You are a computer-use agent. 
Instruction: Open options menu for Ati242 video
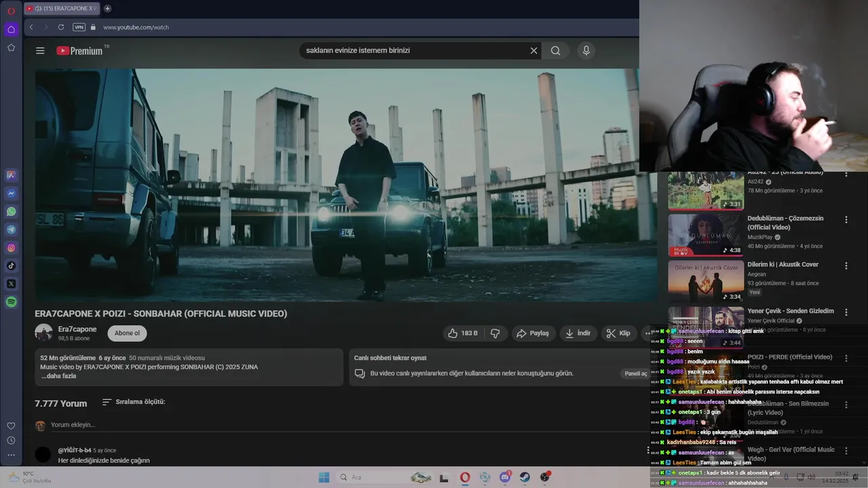tap(846, 174)
